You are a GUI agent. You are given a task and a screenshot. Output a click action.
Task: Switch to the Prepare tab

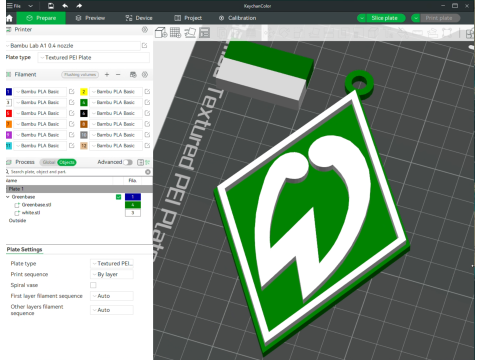41,18
